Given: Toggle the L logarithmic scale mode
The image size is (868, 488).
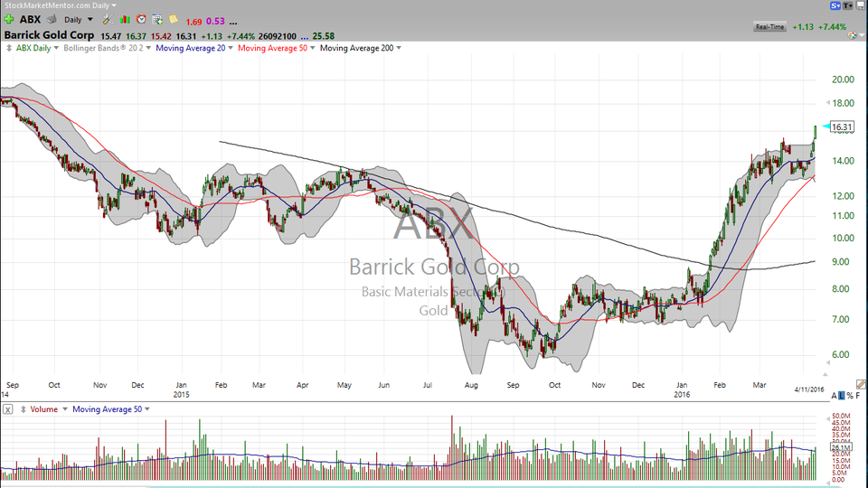Looking at the screenshot, I should 842,396.
